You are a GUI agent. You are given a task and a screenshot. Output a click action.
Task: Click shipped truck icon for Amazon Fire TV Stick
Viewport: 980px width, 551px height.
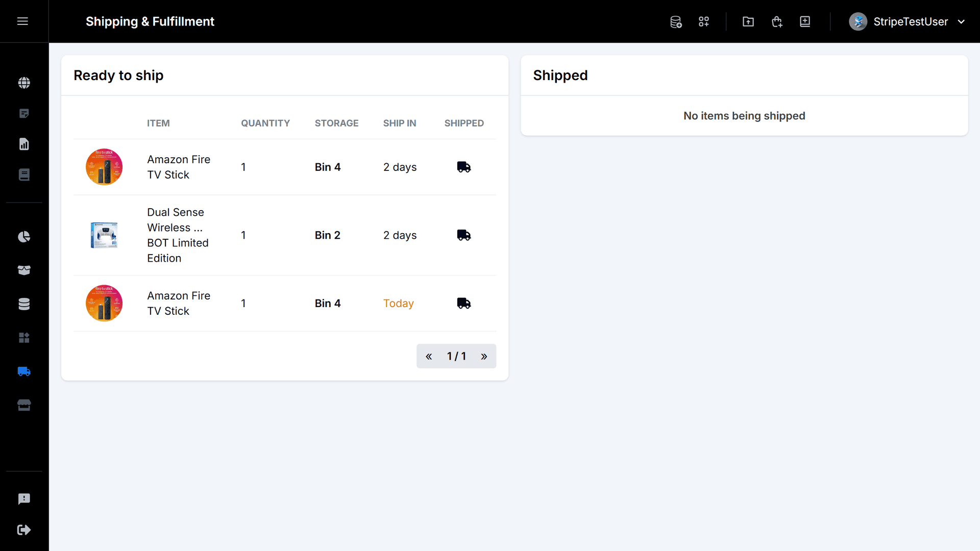[464, 167]
